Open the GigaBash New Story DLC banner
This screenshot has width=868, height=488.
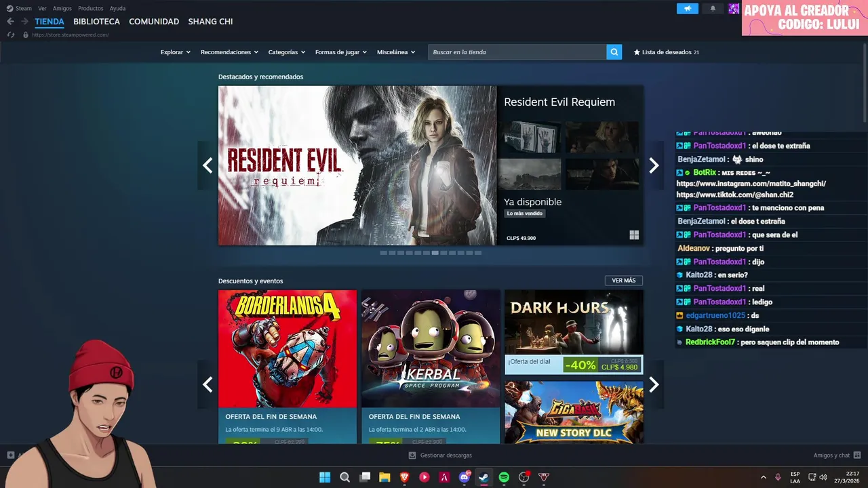[x=574, y=412]
